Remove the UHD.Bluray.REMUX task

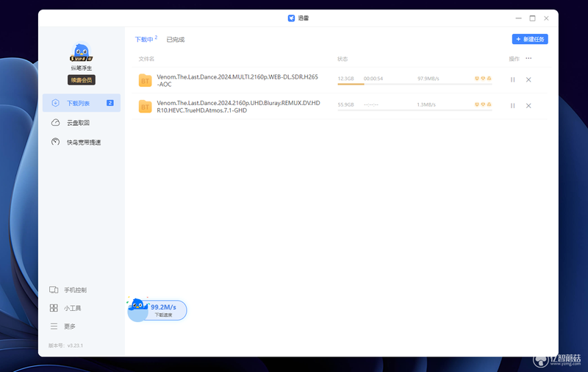(x=528, y=106)
